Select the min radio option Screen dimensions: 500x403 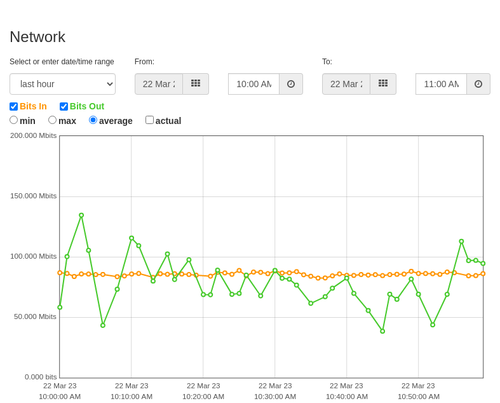14,120
